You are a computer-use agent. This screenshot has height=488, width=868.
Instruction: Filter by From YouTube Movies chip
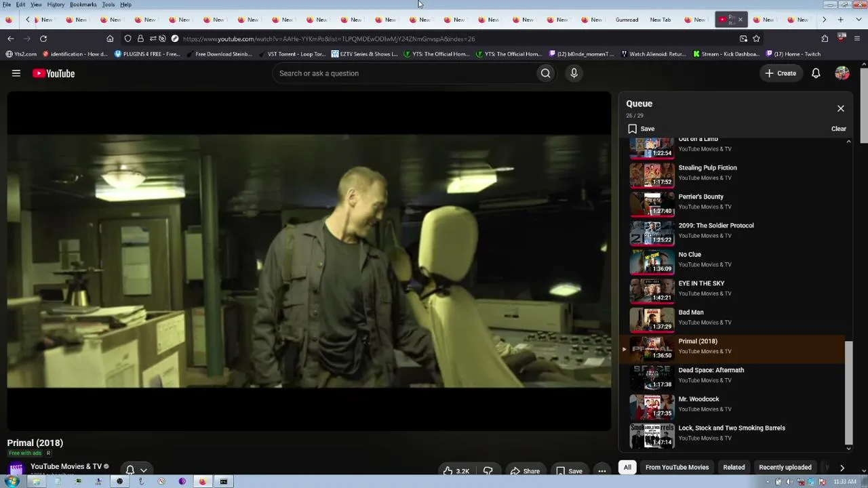coord(677,467)
